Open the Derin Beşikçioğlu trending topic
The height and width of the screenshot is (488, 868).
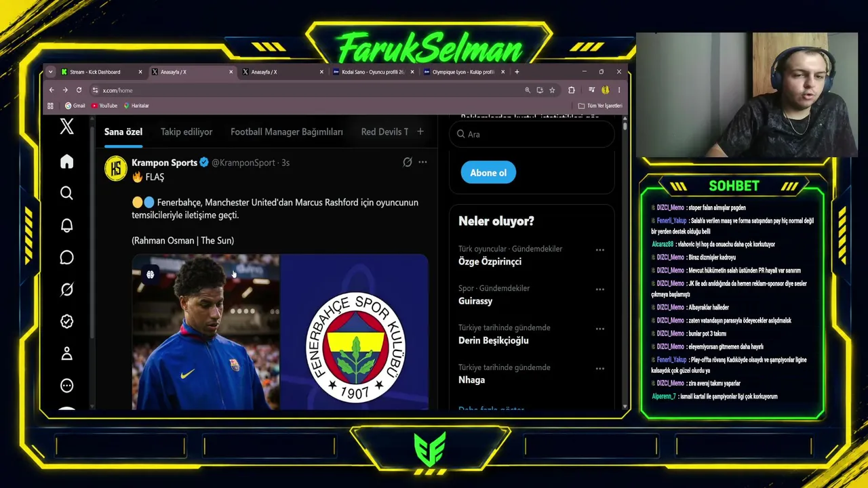(x=493, y=340)
